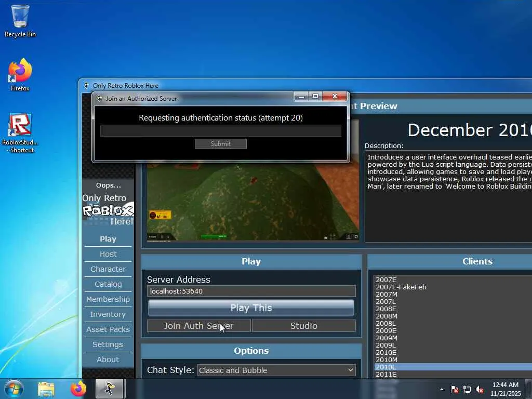
Task: Click the authentication text field in dialog
Action: (220, 130)
